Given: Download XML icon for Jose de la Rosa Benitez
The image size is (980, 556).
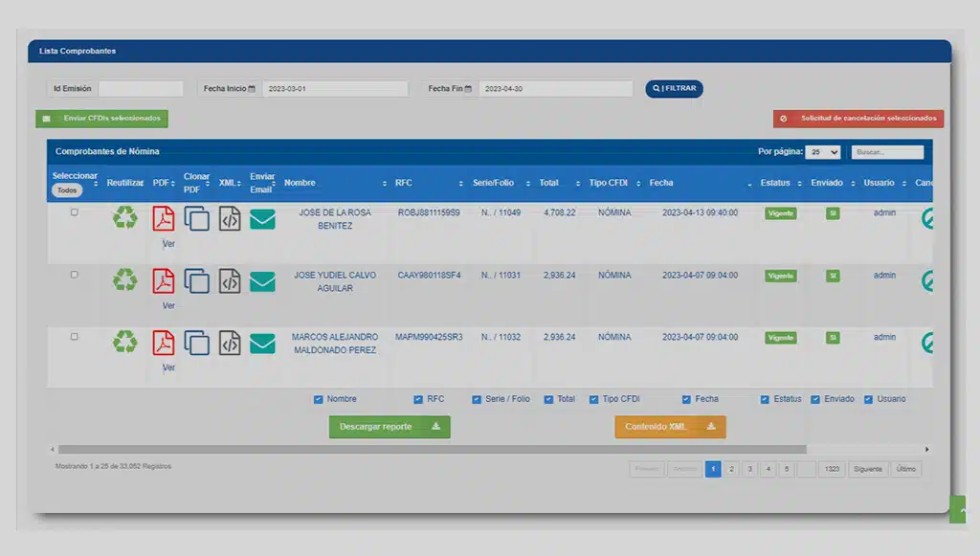Looking at the screenshot, I should tap(230, 218).
